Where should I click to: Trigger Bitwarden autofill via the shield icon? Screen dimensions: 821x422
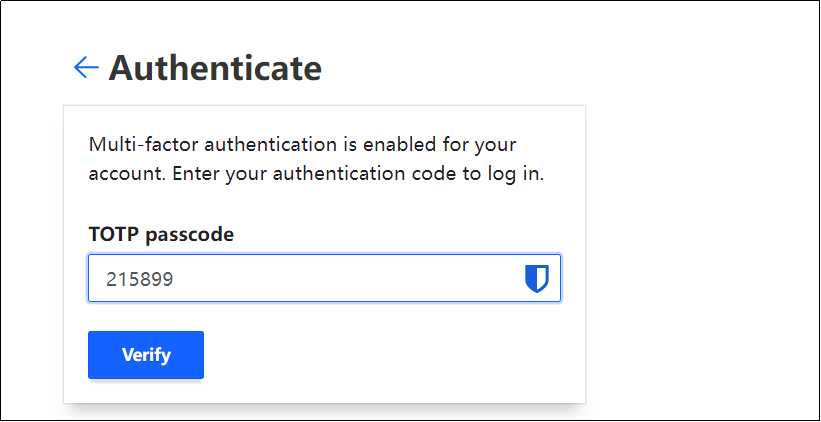pyautogui.click(x=537, y=279)
